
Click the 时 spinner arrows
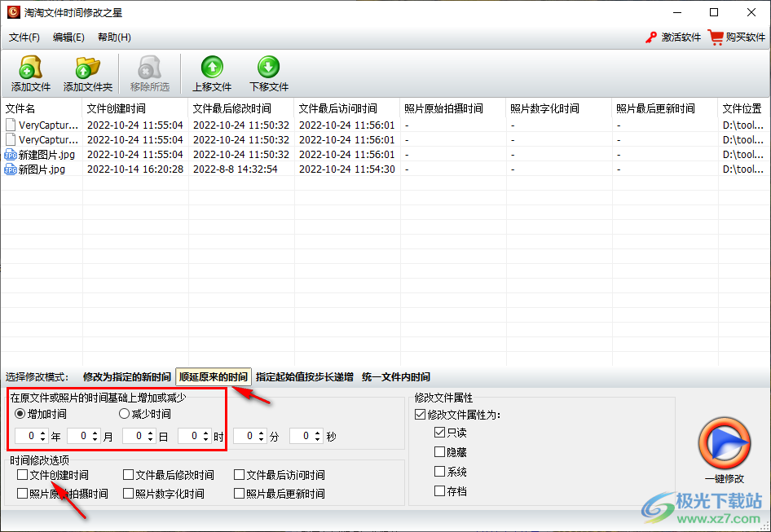click(206, 436)
